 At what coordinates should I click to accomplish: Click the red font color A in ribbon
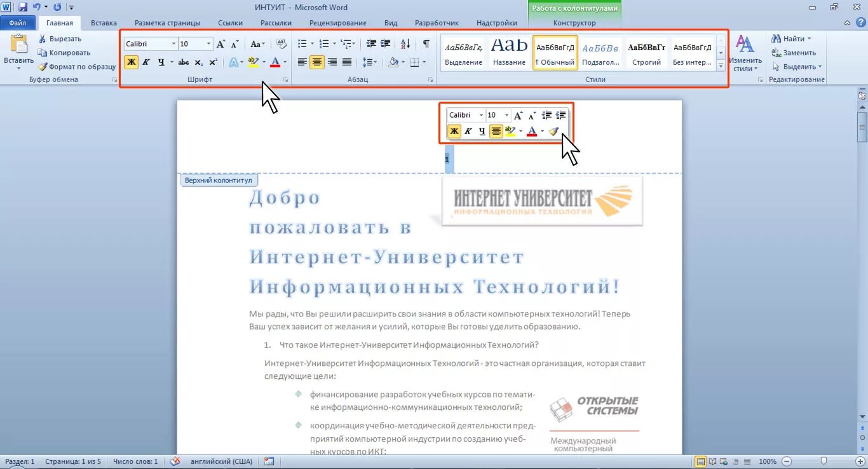coord(275,62)
